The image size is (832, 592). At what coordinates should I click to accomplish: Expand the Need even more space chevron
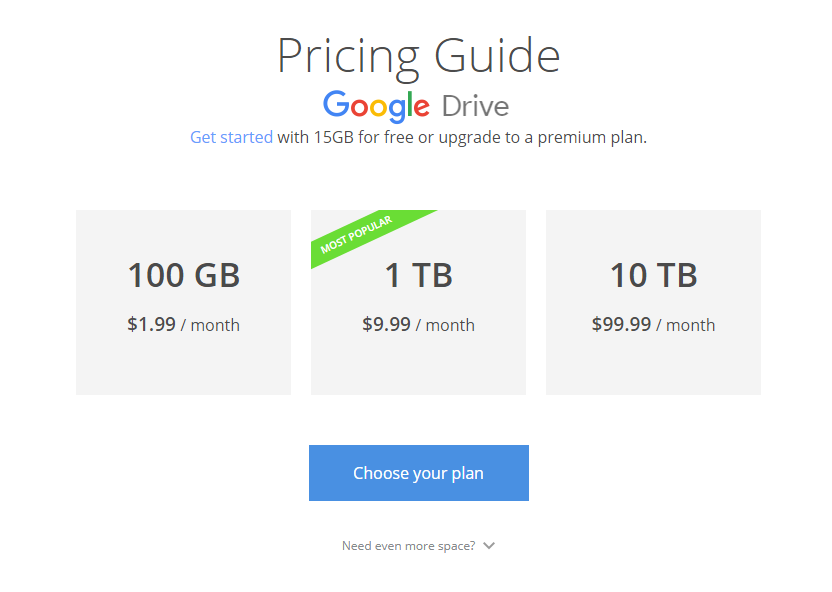[x=488, y=546]
